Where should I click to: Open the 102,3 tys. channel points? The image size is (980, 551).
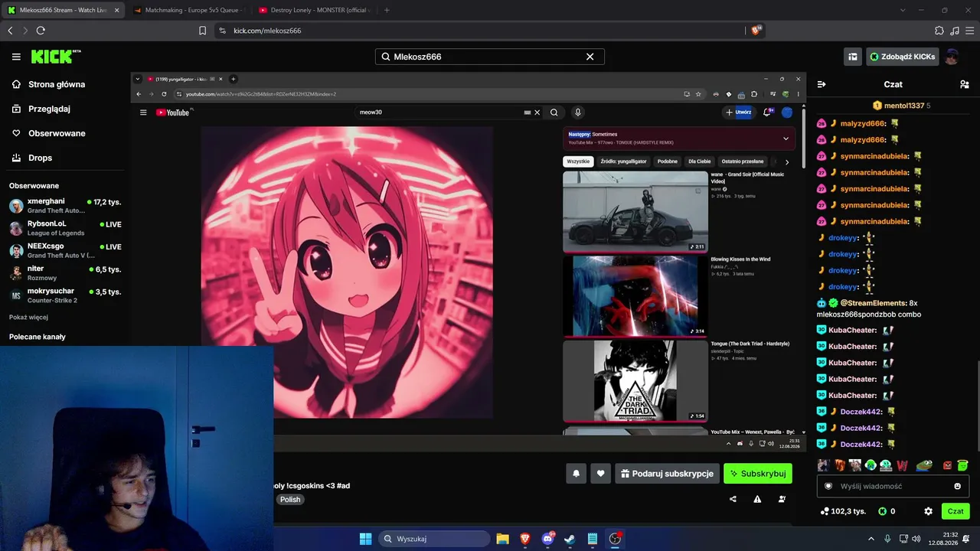pyautogui.click(x=843, y=511)
